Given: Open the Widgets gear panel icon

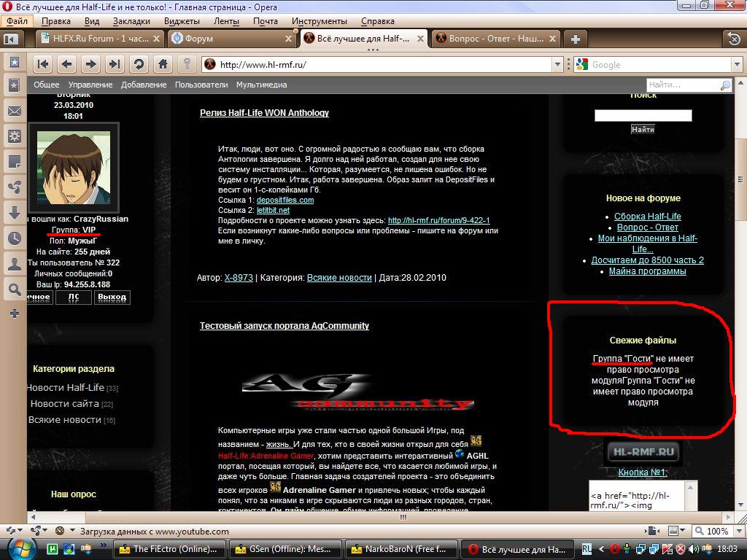Looking at the screenshot, I should tap(15, 136).
